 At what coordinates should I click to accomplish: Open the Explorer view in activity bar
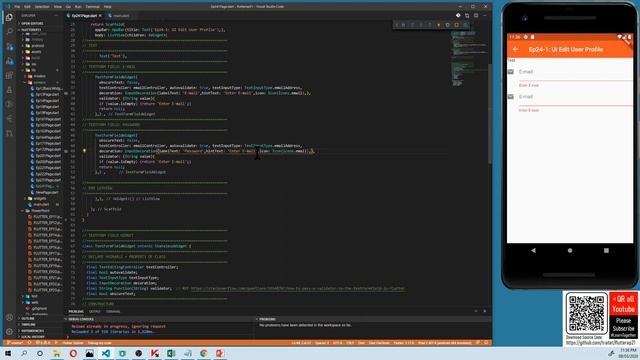point(9,17)
